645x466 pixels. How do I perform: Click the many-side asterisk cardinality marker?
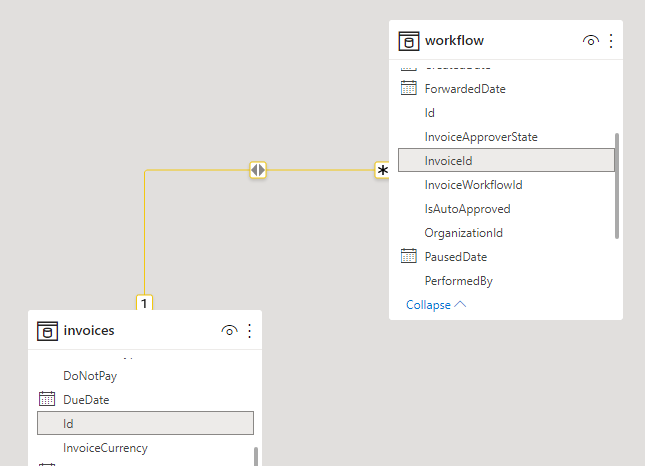[382, 171]
